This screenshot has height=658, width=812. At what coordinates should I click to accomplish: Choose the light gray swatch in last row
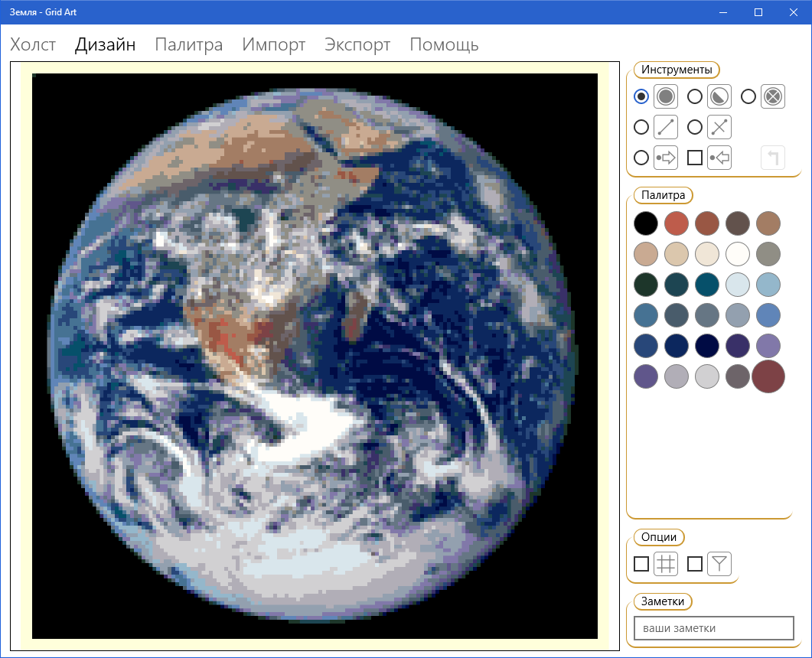point(707,376)
